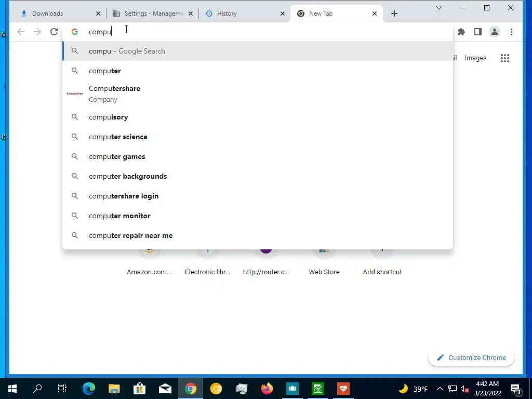Open the Extensions puzzle icon
Viewport: 532px width, 399px height.
coord(461,32)
